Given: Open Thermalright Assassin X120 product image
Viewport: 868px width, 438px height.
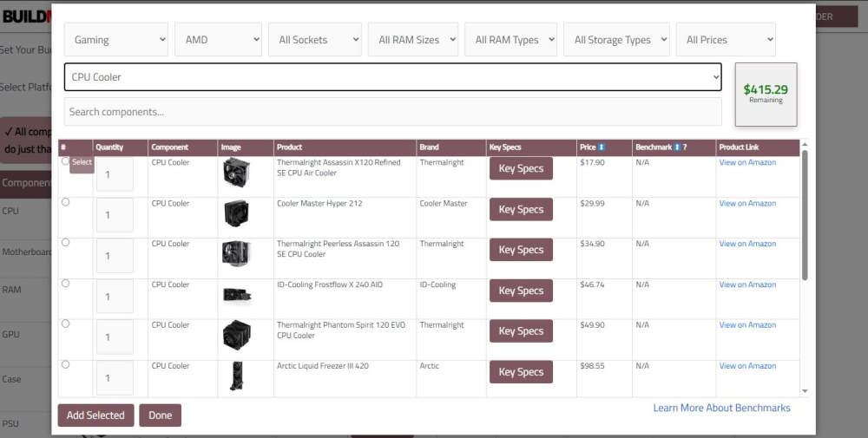Looking at the screenshot, I should [236, 172].
